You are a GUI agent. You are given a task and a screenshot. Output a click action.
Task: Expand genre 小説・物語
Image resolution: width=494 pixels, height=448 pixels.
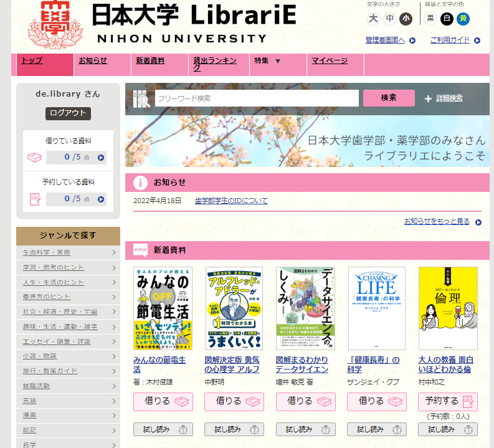pyautogui.click(x=68, y=356)
